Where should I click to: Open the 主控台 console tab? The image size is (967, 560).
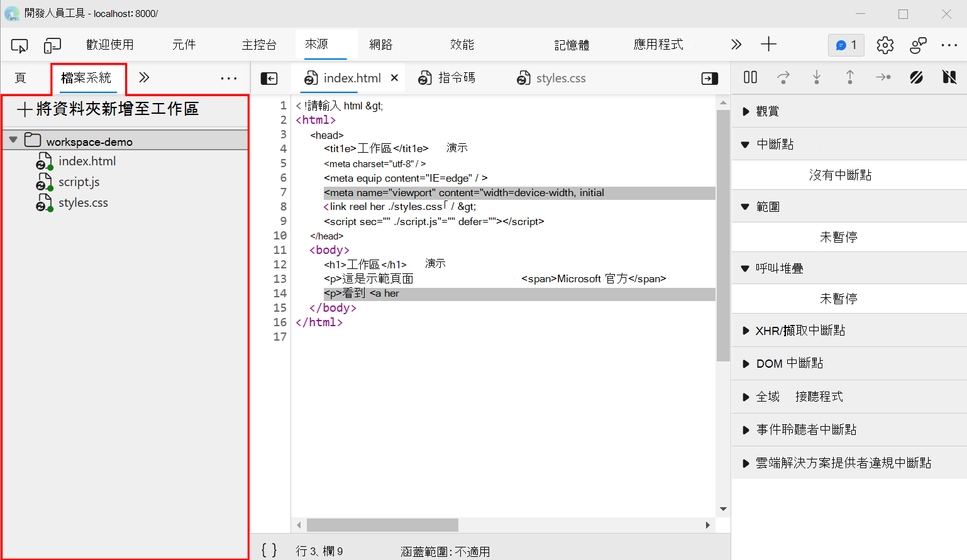[x=259, y=45]
